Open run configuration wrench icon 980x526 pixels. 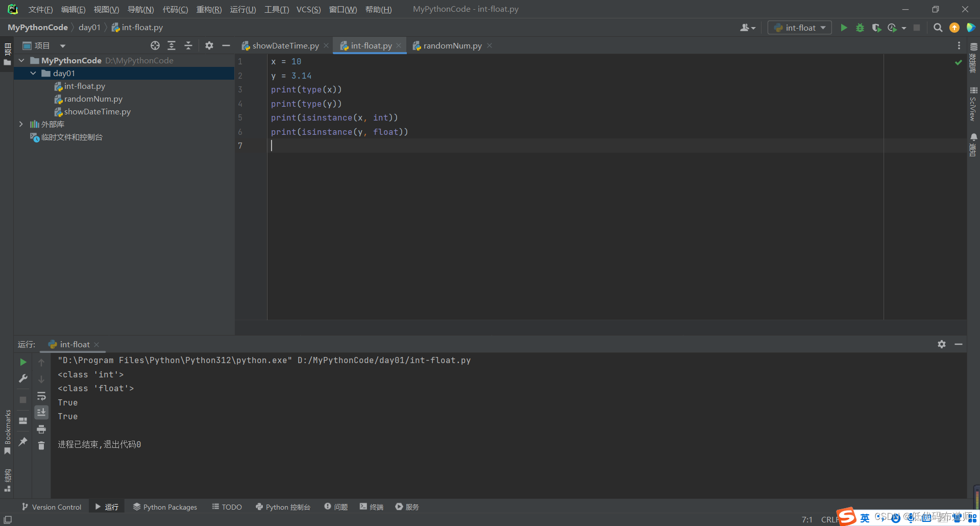click(x=23, y=378)
